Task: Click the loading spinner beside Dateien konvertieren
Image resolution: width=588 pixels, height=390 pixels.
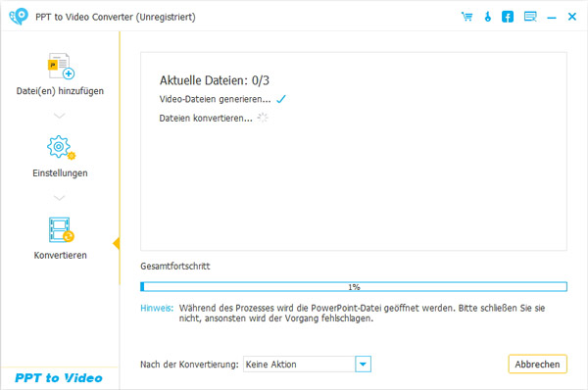Action: point(263,118)
